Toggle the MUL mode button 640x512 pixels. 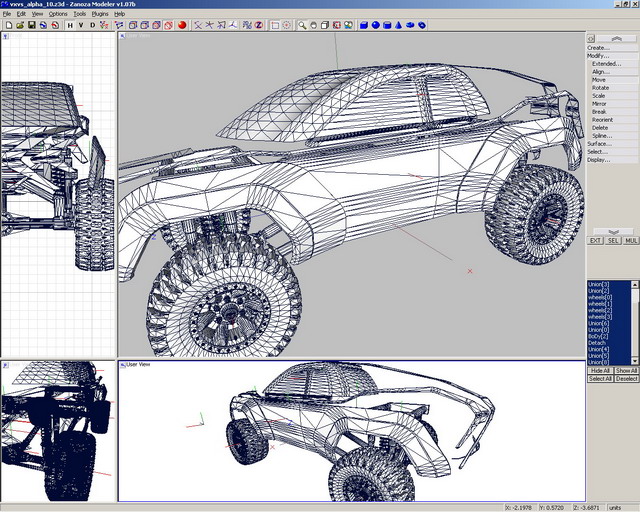[x=630, y=241]
